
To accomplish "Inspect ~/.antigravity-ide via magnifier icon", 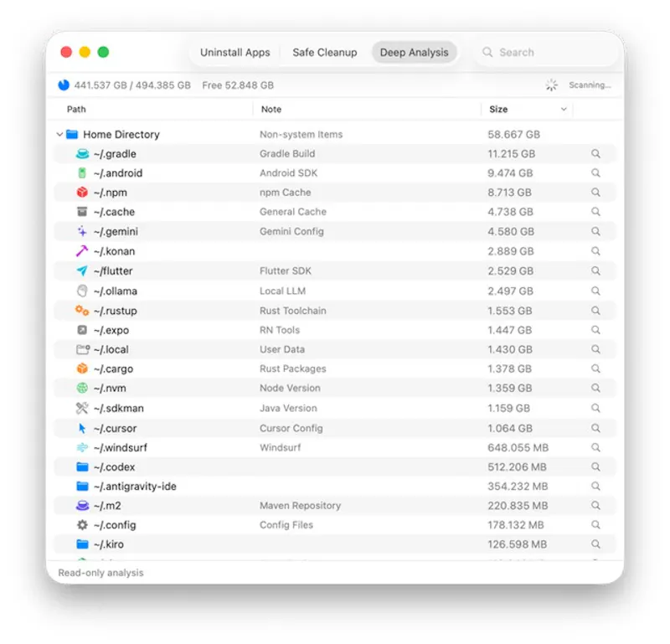I will 595,487.
